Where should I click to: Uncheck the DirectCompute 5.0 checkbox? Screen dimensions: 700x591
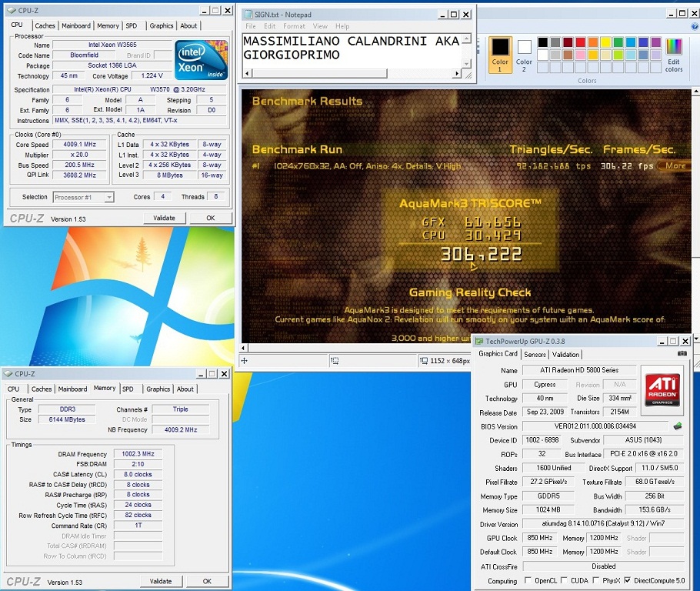coord(627,580)
